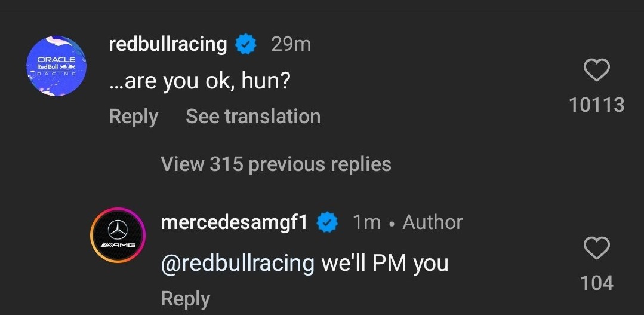Reply to the 'are you ok, hun?' comment
The width and height of the screenshot is (644, 315).
134,117
